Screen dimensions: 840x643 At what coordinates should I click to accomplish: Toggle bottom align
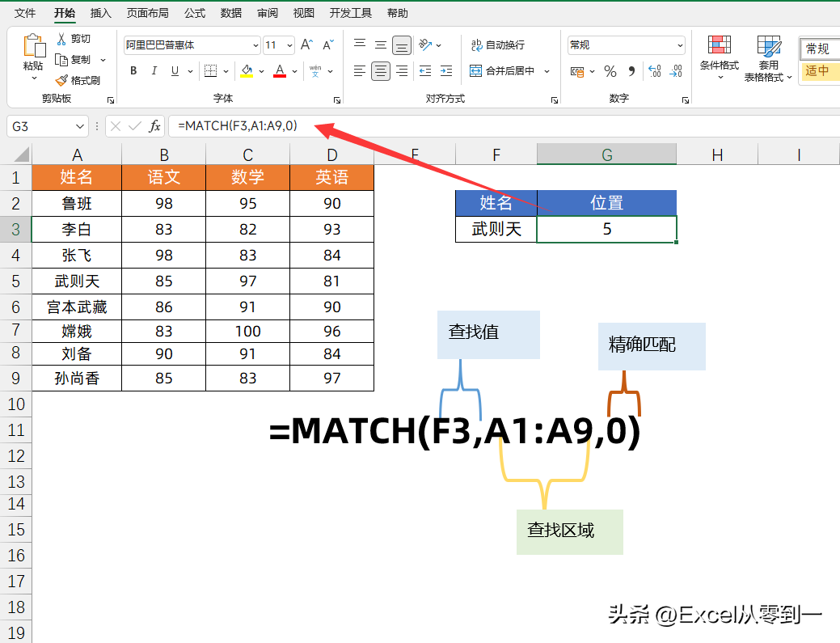coord(402,45)
